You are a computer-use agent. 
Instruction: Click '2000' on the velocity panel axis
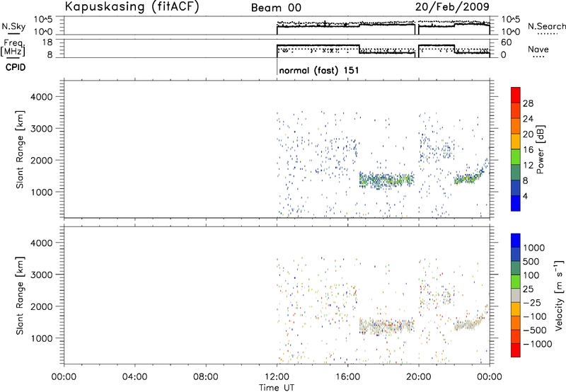pos(42,306)
